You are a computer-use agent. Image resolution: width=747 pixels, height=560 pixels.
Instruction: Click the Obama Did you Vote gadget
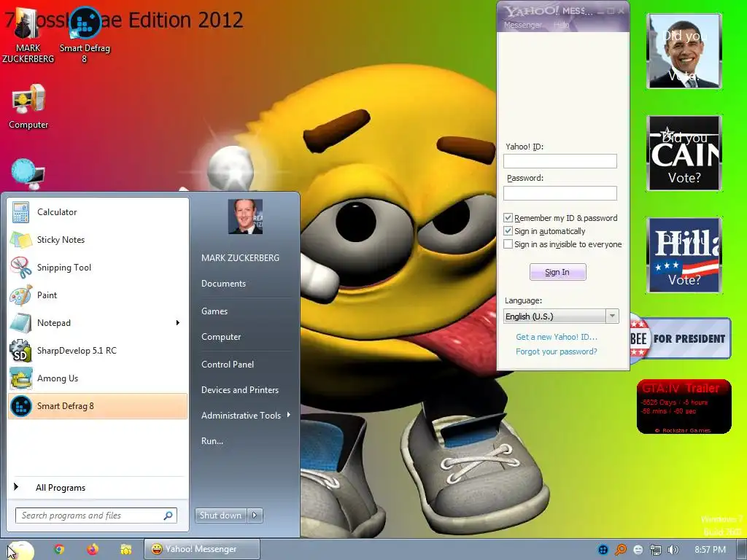(684, 52)
